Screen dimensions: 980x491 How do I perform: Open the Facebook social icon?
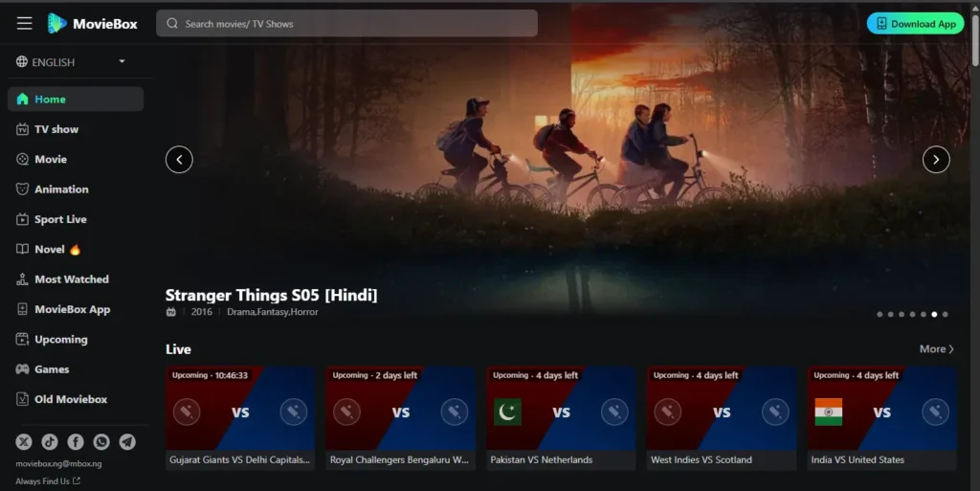(76, 441)
